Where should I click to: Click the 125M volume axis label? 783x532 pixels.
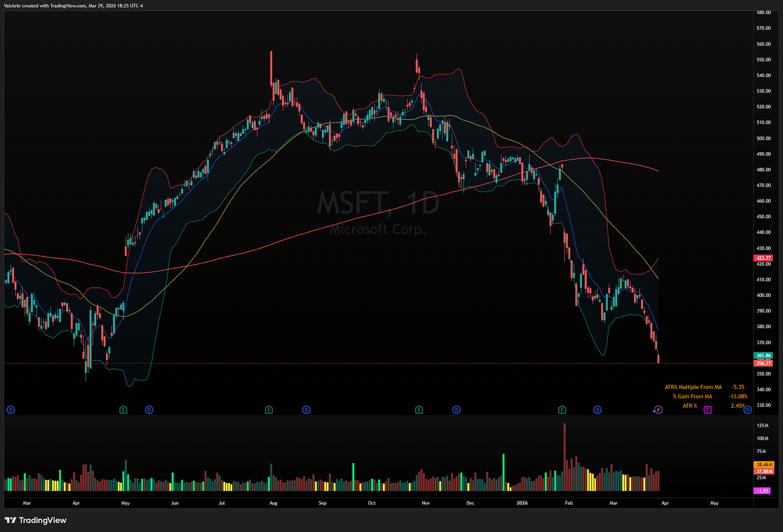point(763,425)
